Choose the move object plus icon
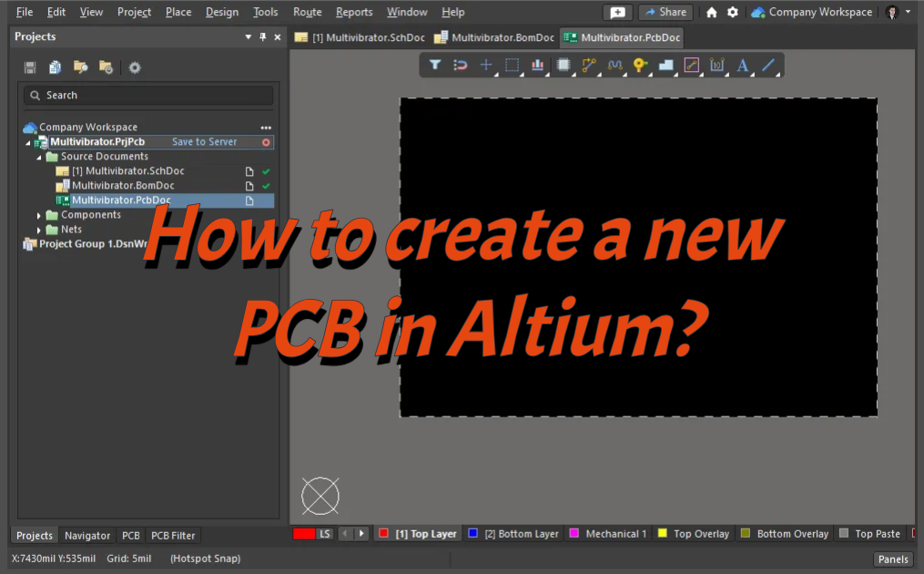This screenshot has width=924, height=574. coord(486,65)
